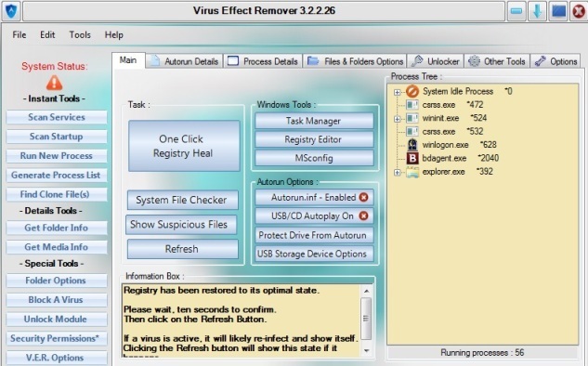
Task: Click the Unlocker tab key icon
Action: (x=417, y=60)
